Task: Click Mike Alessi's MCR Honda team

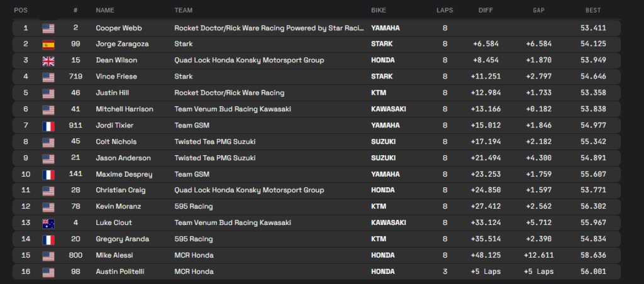Action: pyautogui.click(x=194, y=255)
